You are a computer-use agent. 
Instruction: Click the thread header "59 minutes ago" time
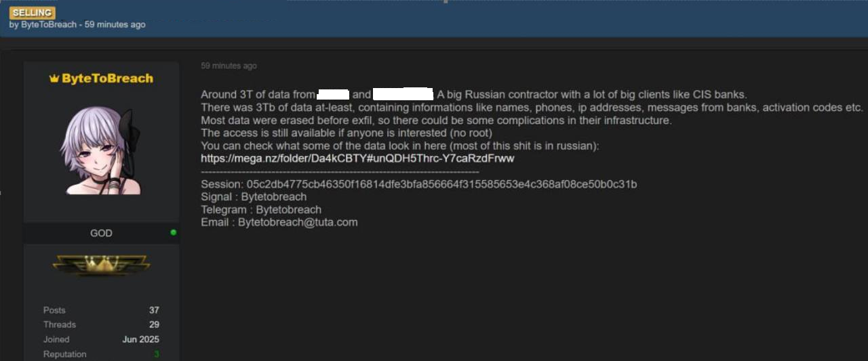point(115,24)
